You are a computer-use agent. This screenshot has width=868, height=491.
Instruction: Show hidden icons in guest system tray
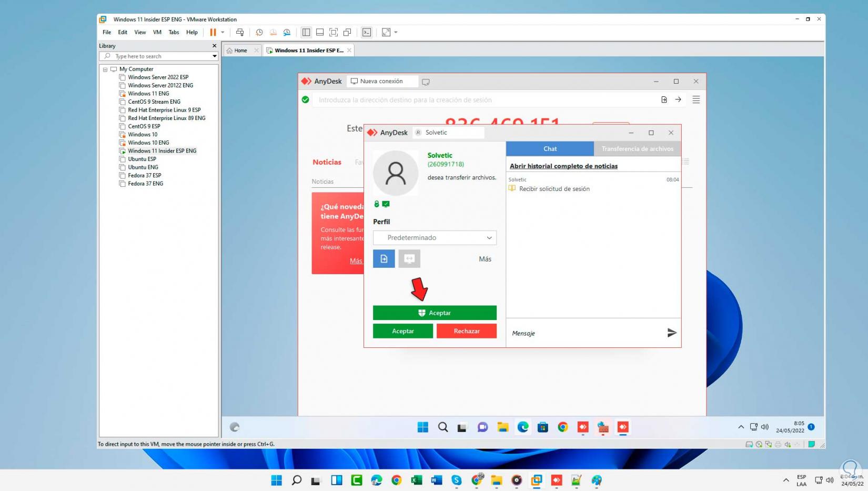[x=741, y=427]
